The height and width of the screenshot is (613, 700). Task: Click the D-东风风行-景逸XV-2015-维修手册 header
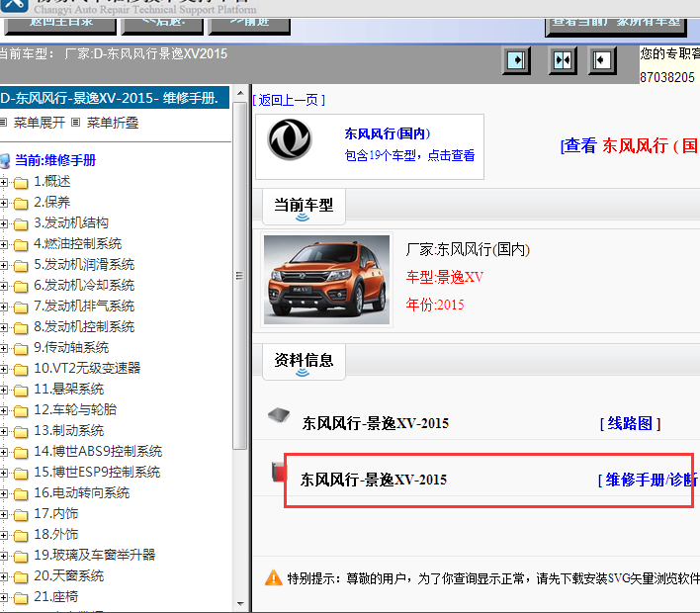115,98
